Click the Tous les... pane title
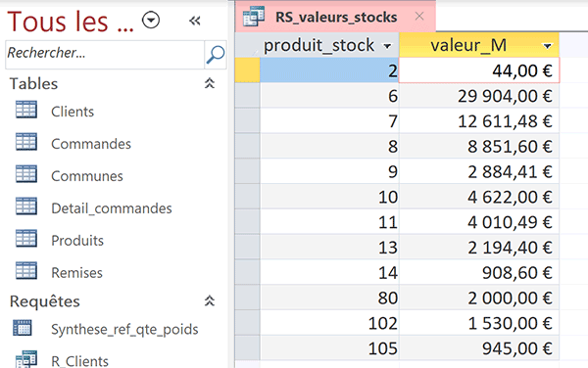Viewport: 588px width, 368px height. tap(71, 22)
